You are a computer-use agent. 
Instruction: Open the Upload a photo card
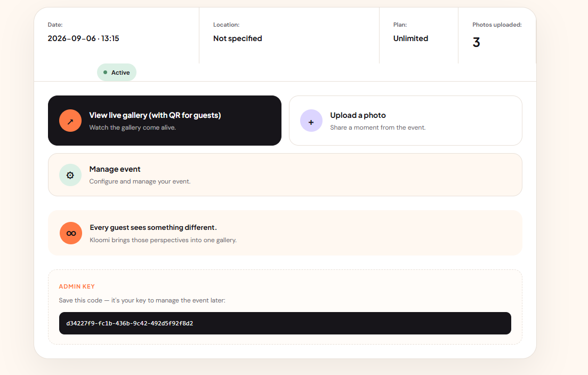coord(405,121)
